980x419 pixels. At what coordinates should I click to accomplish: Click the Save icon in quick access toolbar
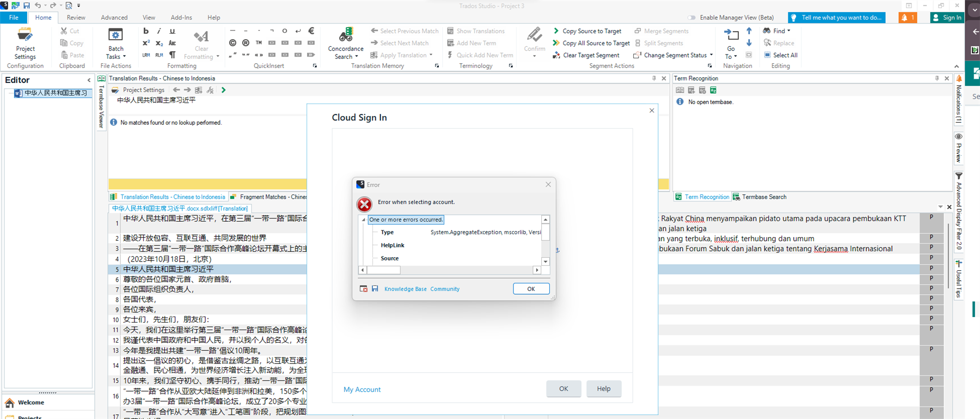click(x=27, y=5)
